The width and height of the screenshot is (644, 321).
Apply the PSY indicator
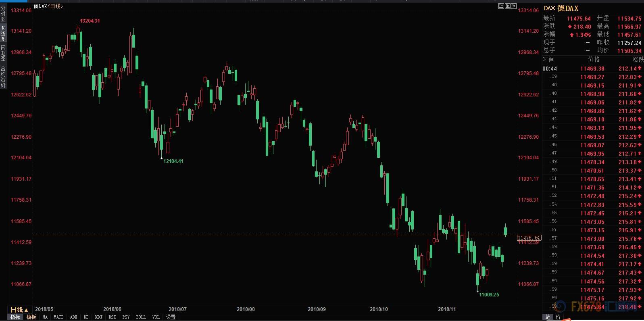[x=126, y=317]
